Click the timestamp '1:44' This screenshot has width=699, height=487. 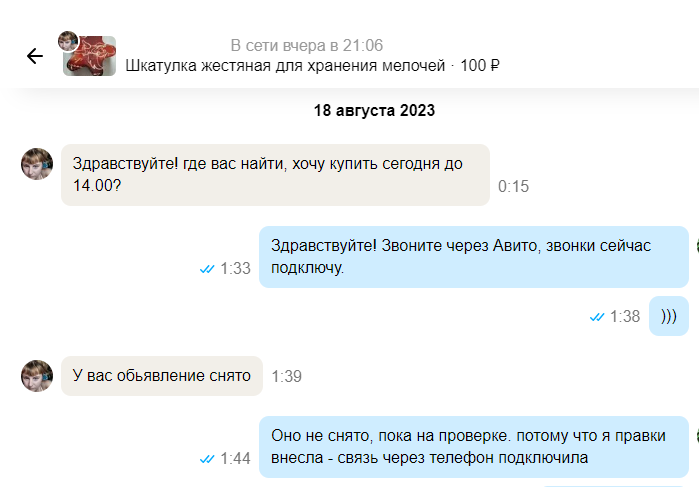click(235, 458)
